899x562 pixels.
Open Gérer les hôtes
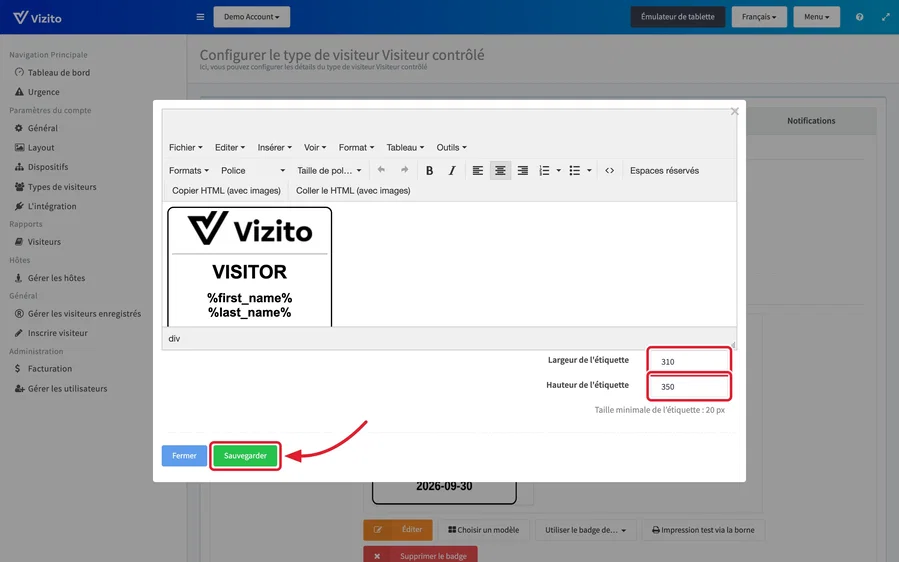pyautogui.click(x=50, y=278)
